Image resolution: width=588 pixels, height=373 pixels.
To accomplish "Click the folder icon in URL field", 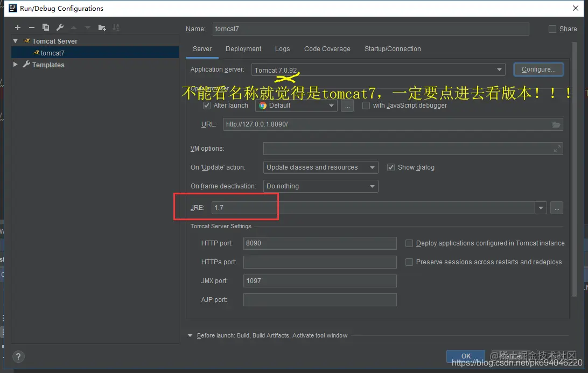I will pyautogui.click(x=556, y=124).
